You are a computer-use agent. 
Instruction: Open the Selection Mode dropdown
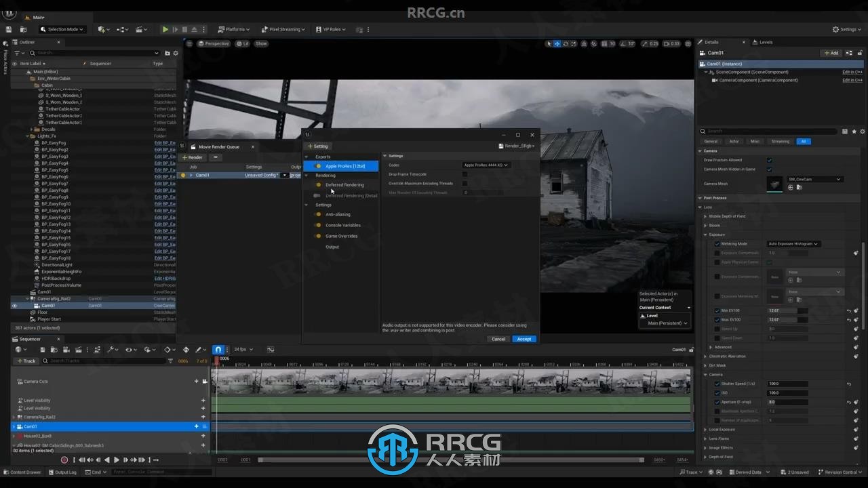click(62, 29)
